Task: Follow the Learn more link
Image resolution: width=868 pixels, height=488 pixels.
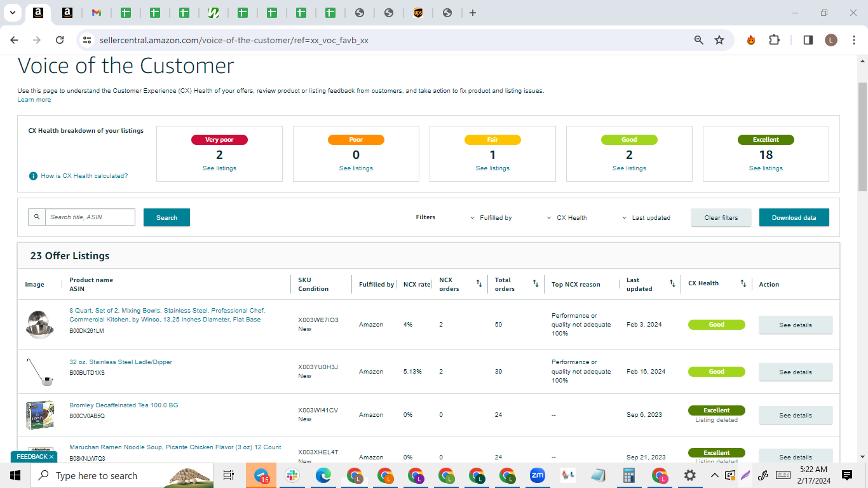Action: click(x=34, y=100)
